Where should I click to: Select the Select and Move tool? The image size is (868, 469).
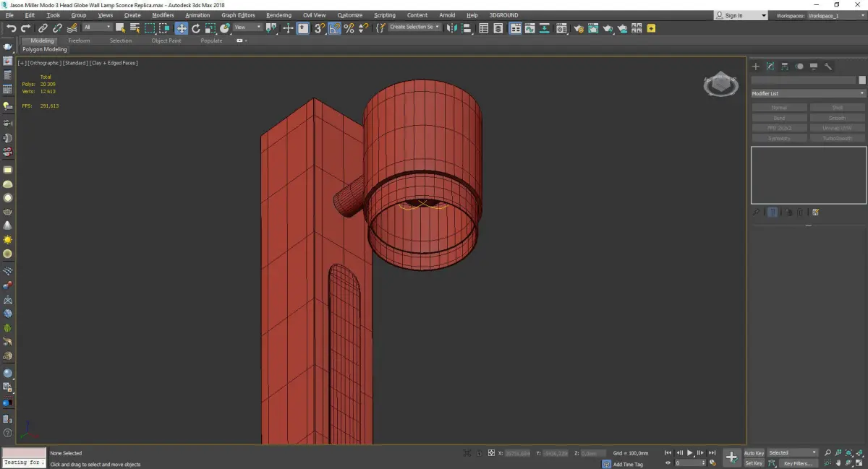(x=181, y=28)
